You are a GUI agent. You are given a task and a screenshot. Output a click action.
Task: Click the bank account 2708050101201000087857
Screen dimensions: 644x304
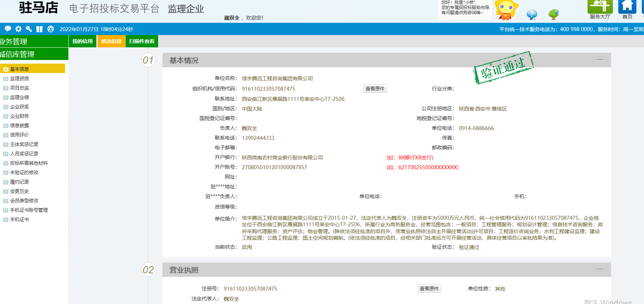coord(274,167)
